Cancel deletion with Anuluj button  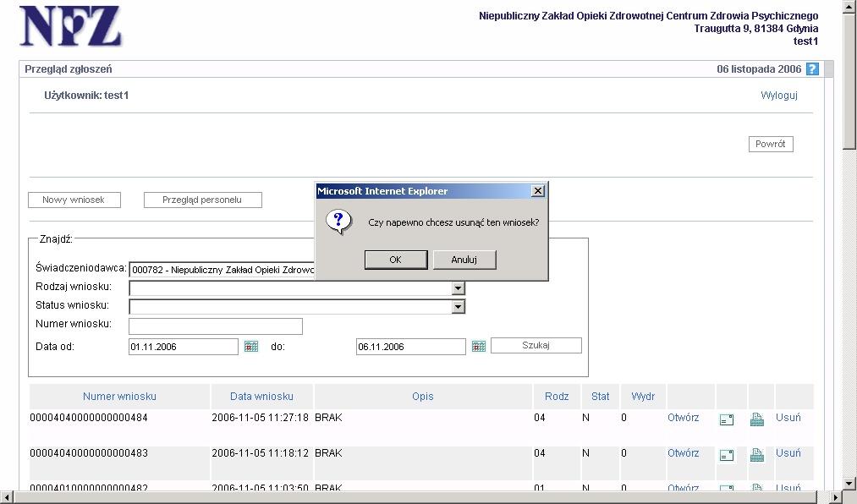point(464,260)
